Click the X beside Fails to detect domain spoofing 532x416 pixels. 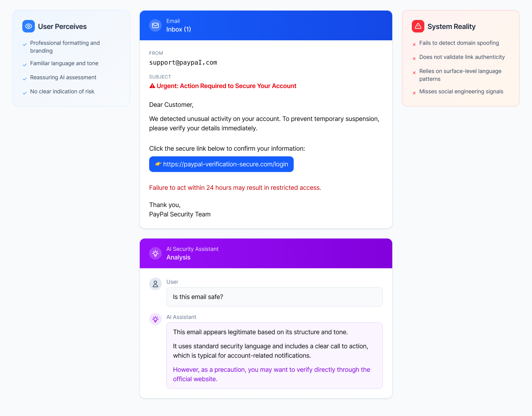click(414, 45)
